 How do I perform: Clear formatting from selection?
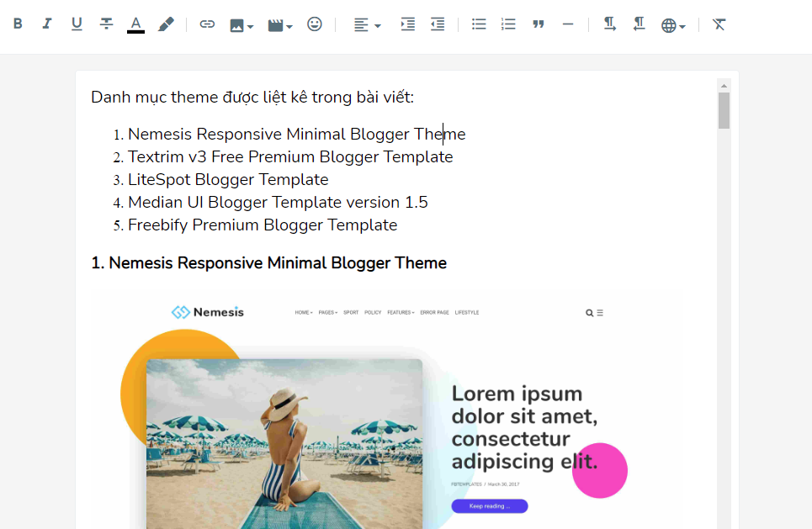coord(719,24)
